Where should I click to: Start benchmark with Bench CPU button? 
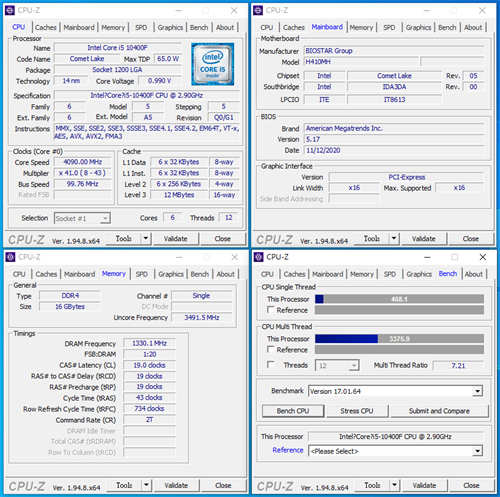[x=293, y=411]
